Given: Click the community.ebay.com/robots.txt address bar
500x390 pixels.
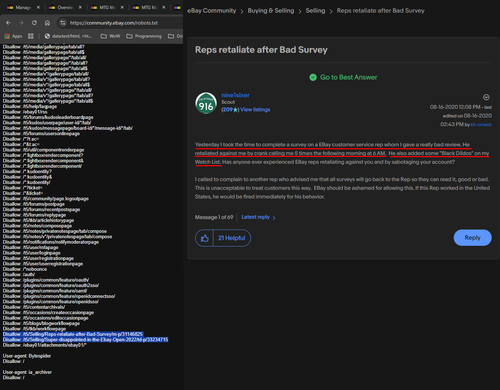Looking at the screenshot, I should point(114,23).
